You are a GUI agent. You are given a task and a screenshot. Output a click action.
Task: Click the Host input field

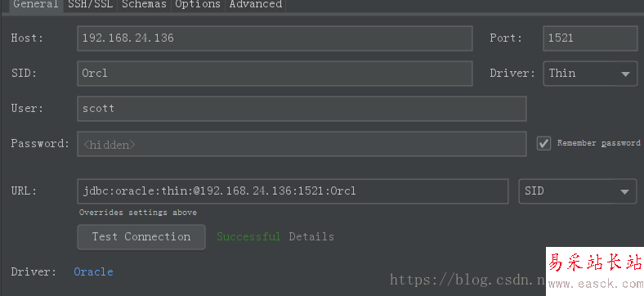pyautogui.click(x=275, y=38)
